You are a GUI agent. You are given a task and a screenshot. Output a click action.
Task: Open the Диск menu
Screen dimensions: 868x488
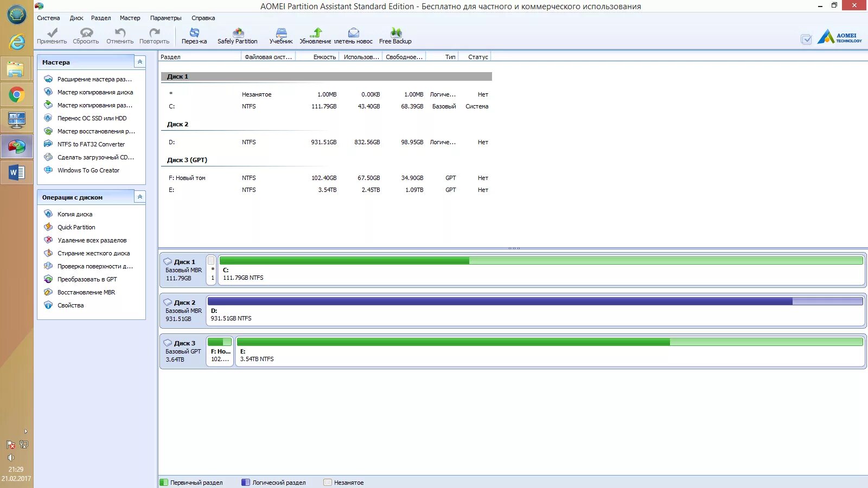point(76,18)
